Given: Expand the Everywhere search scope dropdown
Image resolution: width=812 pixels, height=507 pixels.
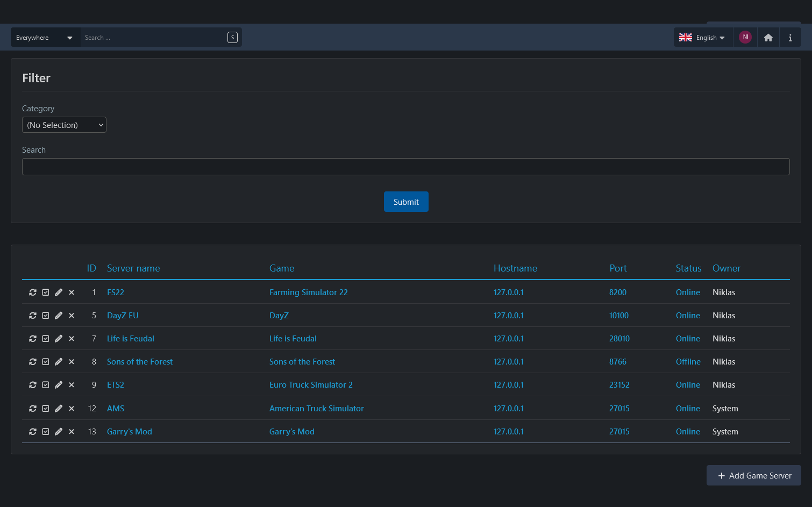Looking at the screenshot, I should (x=45, y=38).
